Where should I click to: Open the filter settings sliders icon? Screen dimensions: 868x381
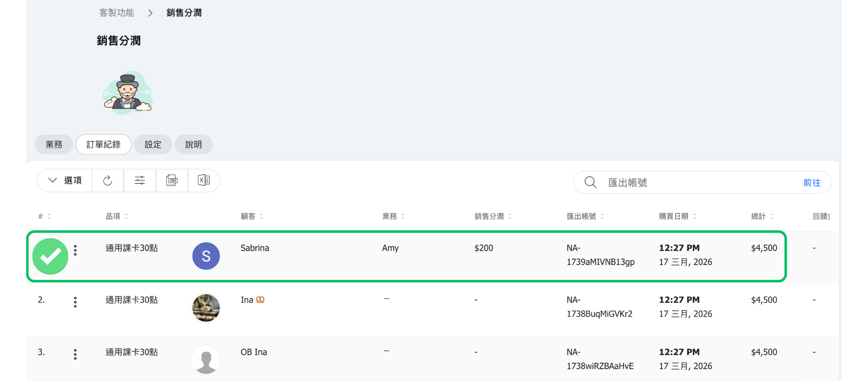pos(140,181)
